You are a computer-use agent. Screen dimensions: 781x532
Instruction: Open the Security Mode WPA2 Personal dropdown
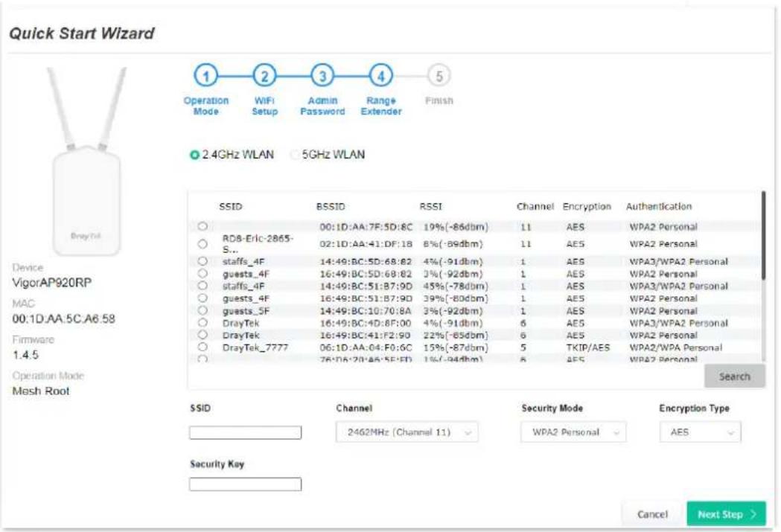coord(573,432)
